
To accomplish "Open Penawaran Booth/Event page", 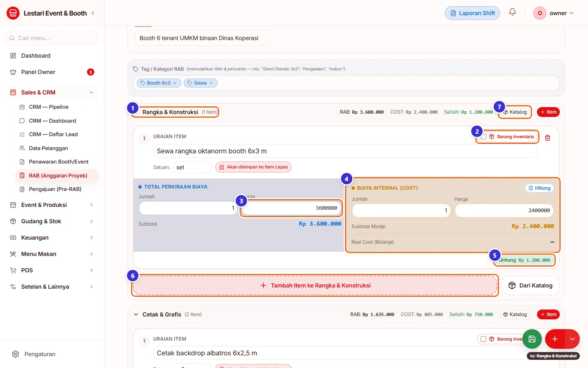I will (57, 162).
